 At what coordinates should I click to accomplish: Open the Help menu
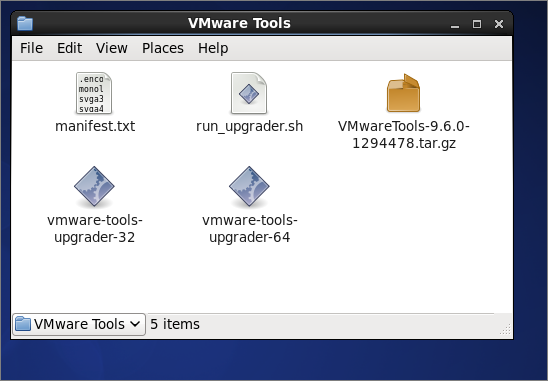[213, 48]
